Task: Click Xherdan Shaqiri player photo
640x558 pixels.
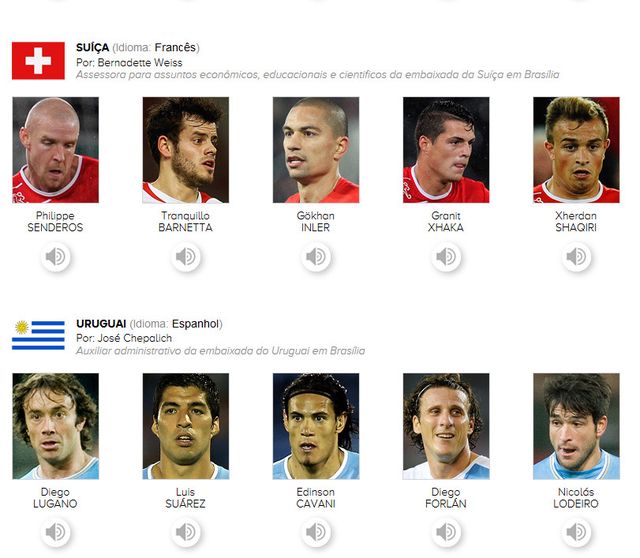Action: pyautogui.click(x=576, y=150)
